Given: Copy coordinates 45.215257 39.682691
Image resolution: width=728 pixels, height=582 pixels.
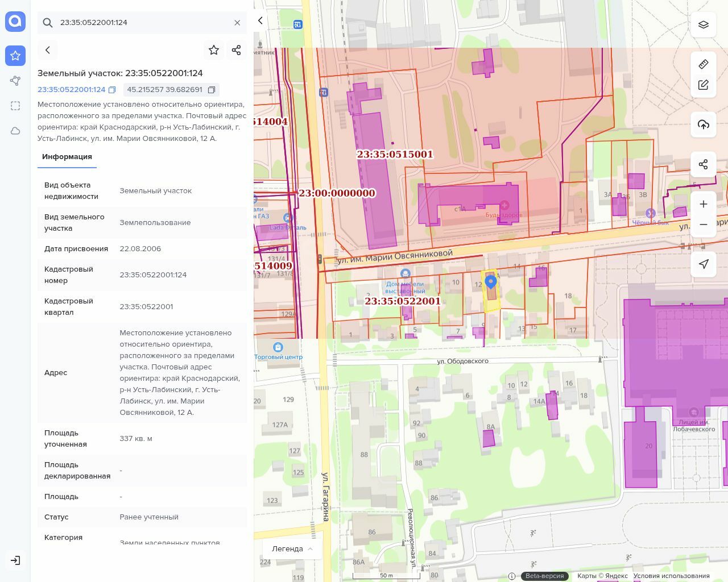Looking at the screenshot, I should tap(212, 90).
